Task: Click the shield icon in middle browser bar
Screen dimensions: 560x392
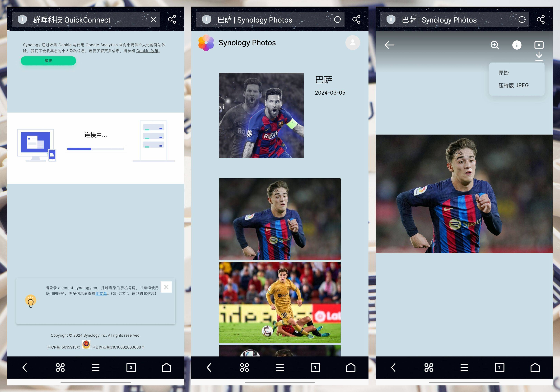Action: pyautogui.click(x=207, y=20)
